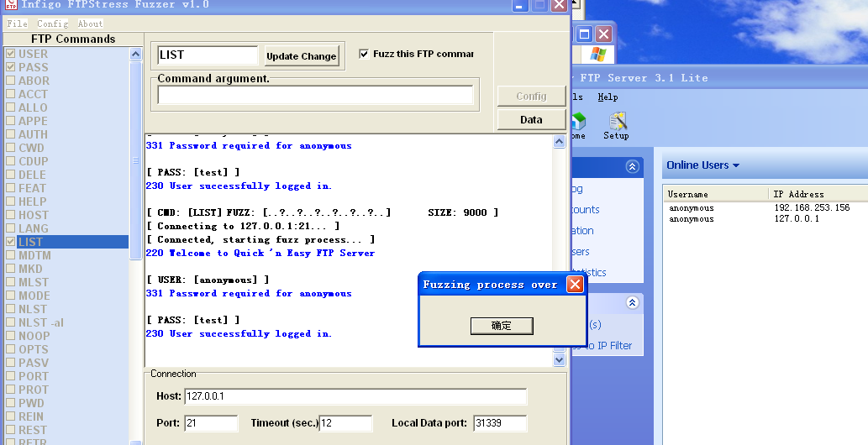The height and width of the screenshot is (445, 868).
Task: Expand the Online Users dropdown
Action: click(736, 165)
